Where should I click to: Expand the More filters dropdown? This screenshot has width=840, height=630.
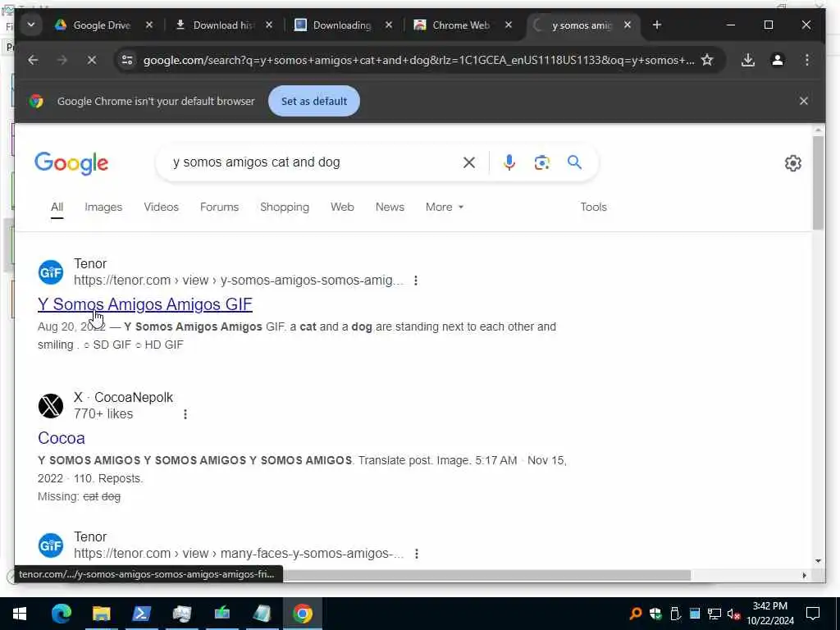tap(444, 208)
